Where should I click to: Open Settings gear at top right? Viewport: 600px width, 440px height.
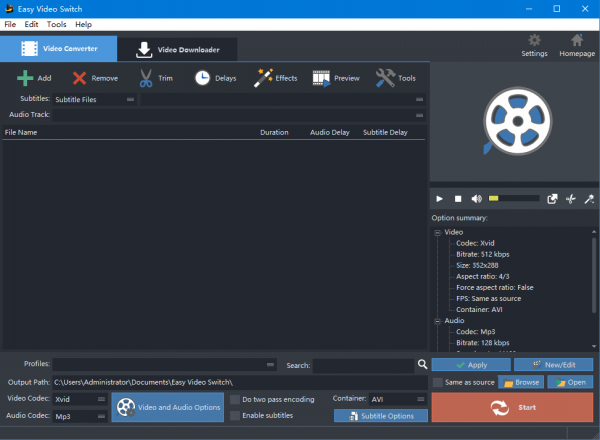(x=535, y=41)
